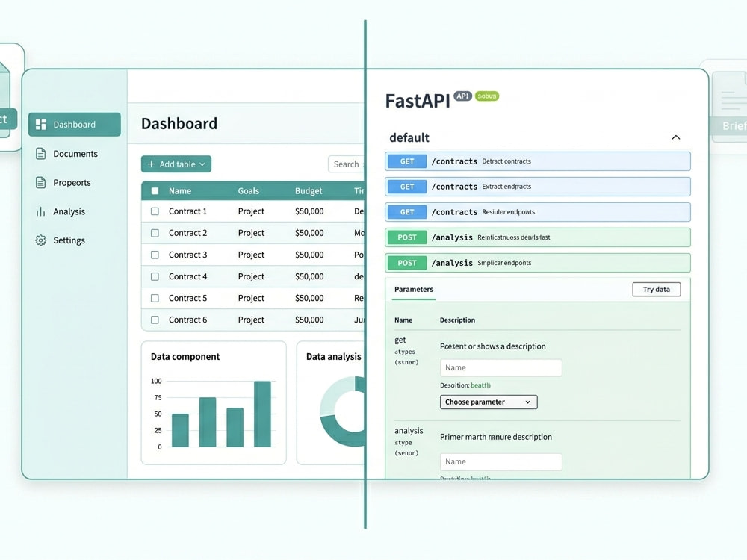747x560 pixels.
Task: Click the Settings gear icon
Action: click(x=41, y=240)
